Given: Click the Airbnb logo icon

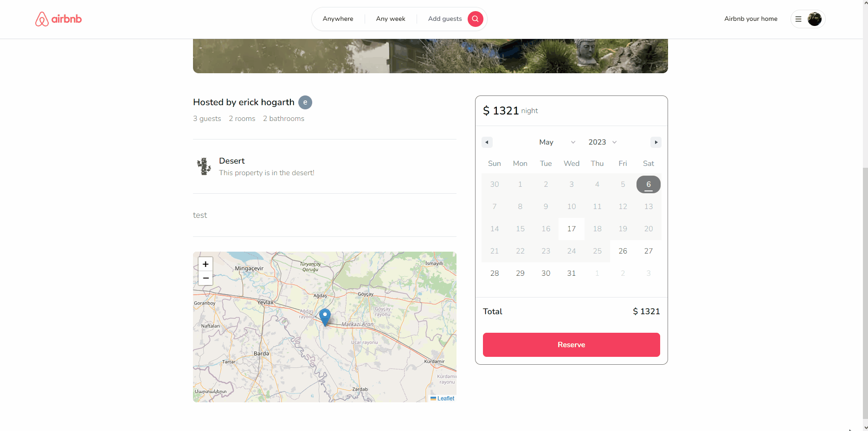Looking at the screenshot, I should (x=42, y=19).
